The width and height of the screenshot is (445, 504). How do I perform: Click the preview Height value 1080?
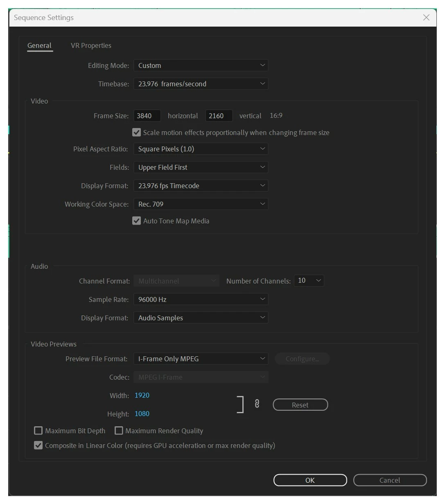[142, 414]
